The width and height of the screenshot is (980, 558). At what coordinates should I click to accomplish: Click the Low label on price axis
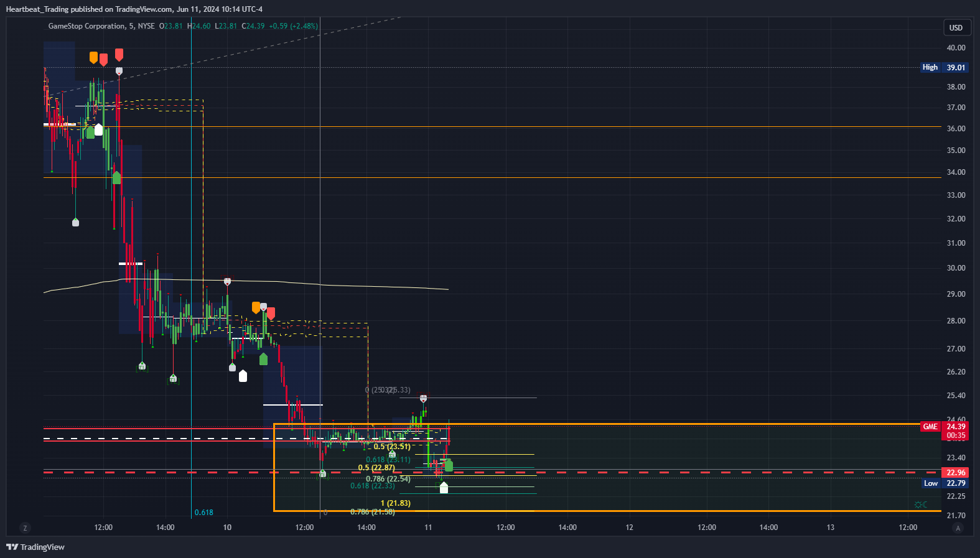click(931, 483)
